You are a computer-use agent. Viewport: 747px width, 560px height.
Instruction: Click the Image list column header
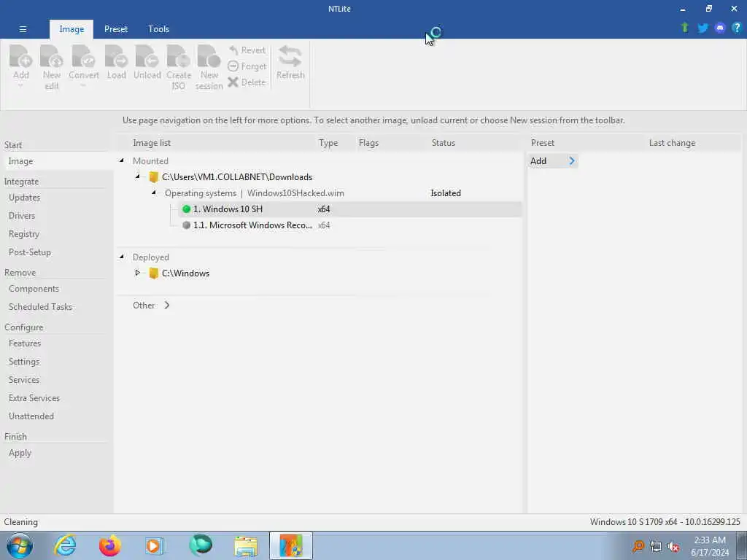[x=152, y=143]
